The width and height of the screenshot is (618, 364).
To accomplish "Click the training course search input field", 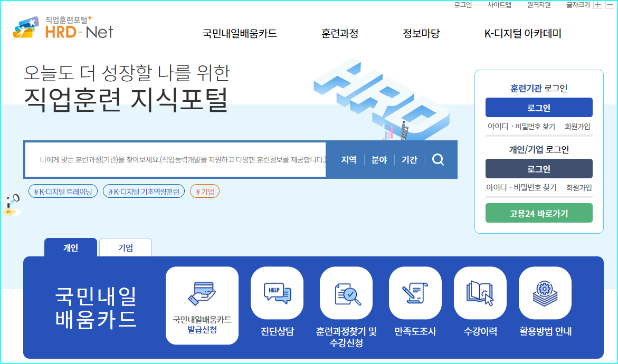I will [175, 159].
